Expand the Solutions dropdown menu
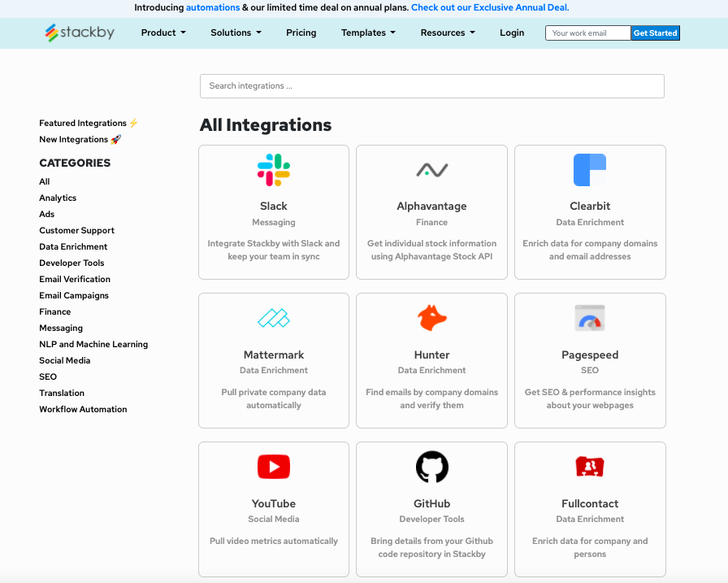 [x=236, y=33]
